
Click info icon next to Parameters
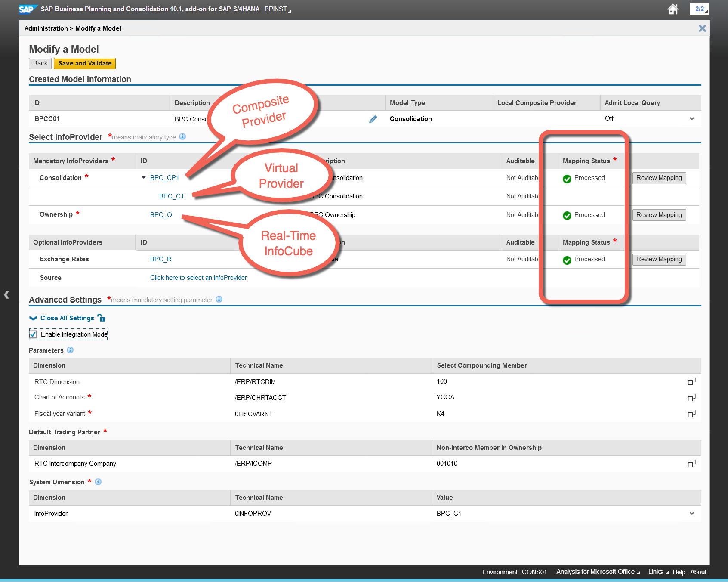tap(70, 350)
